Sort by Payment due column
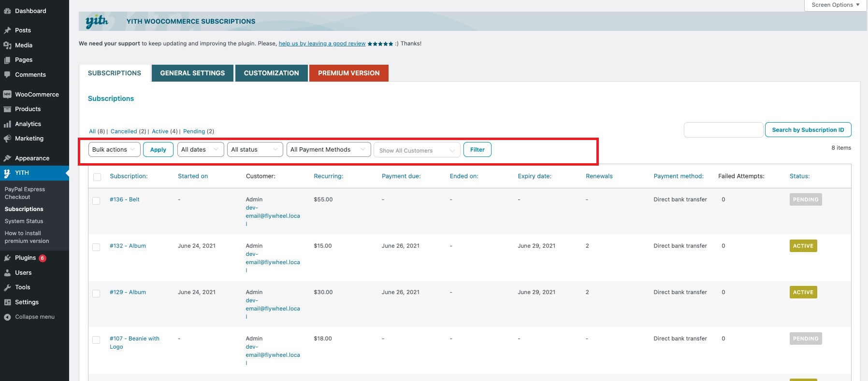The width and height of the screenshot is (868, 381). pyautogui.click(x=401, y=176)
